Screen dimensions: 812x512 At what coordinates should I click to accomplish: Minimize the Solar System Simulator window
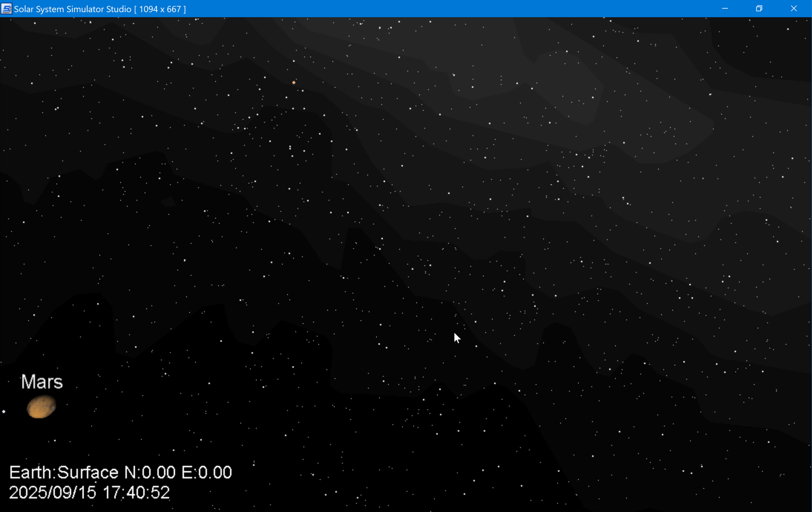click(725, 9)
